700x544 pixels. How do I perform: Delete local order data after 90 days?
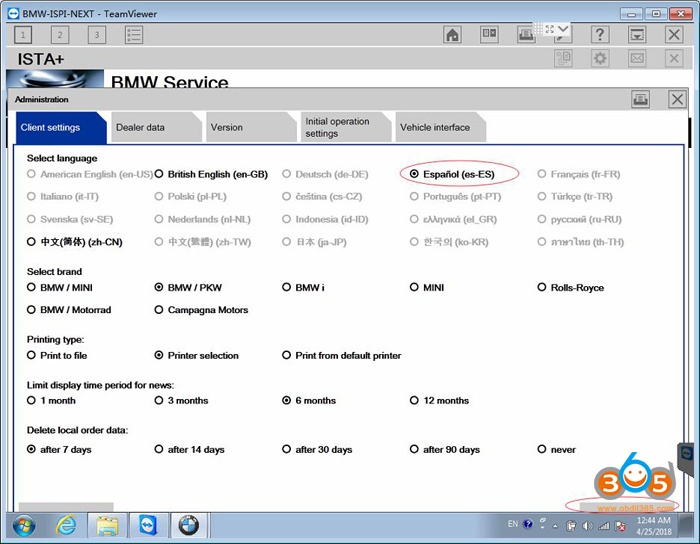(414, 449)
